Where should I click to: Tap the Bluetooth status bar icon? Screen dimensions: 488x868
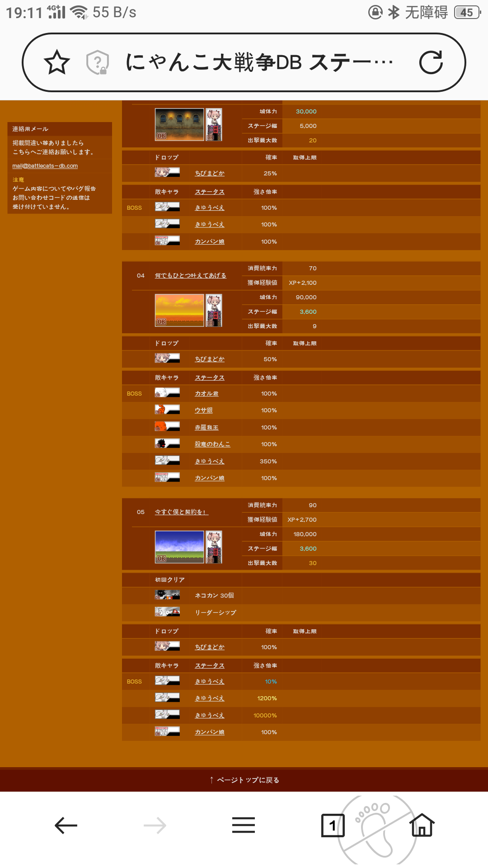point(394,12)
